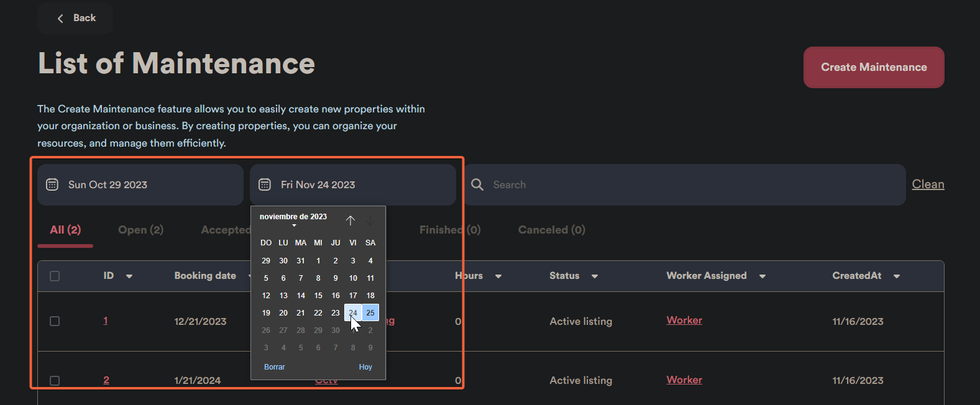Go to previous month with up arrow
The width and height of the screenshot is (980, 405).
[x=350, y=221]
